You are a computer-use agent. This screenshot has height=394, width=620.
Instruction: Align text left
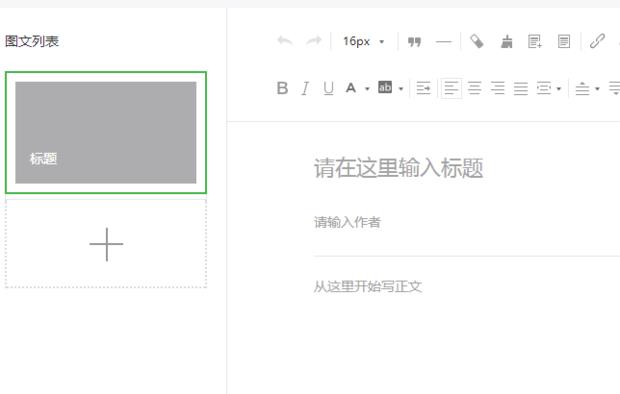click(x=451, y=88)
